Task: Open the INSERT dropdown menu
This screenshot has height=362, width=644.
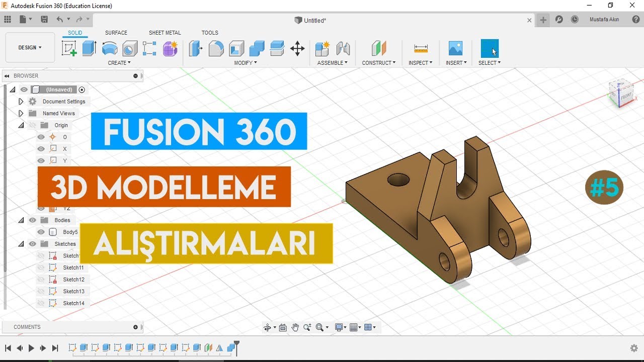Action: pos(456,63)
